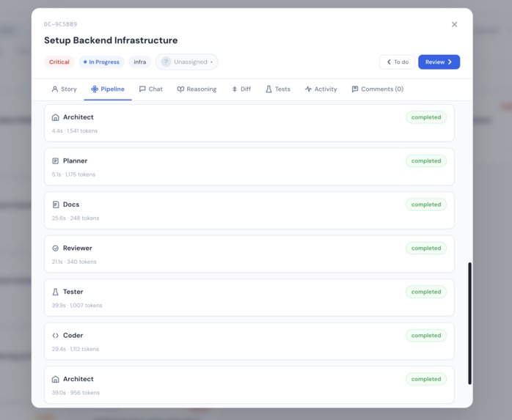This screenshot has height=420, width=512.
Task: Click the Reviewer checkmark circle icon
Action: click(x=56, y=248)
